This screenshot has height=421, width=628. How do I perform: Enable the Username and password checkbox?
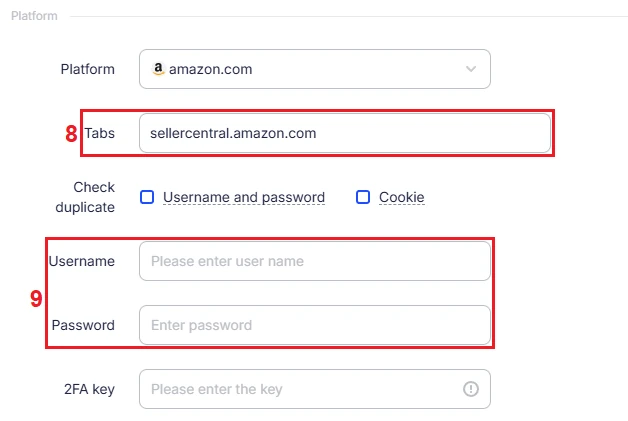147,197
